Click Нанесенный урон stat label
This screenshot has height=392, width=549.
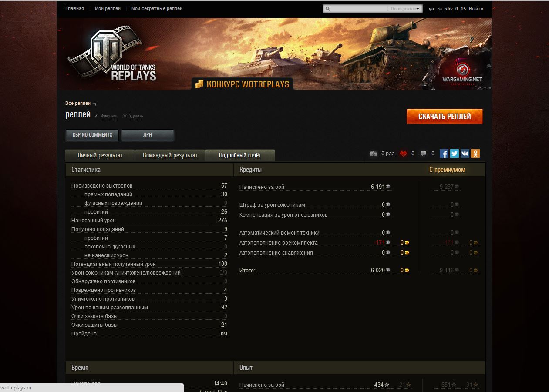tap(94, 221)
